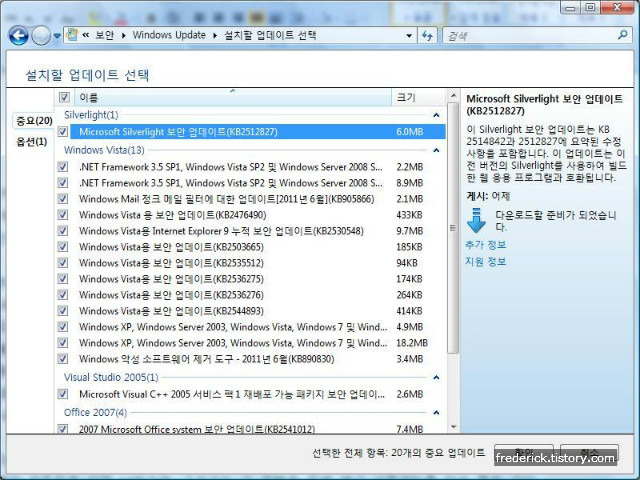Uncheck the KB2536275 security update checkbox
640x480 pixels.
pyautogui.click(x=63, y=278)
